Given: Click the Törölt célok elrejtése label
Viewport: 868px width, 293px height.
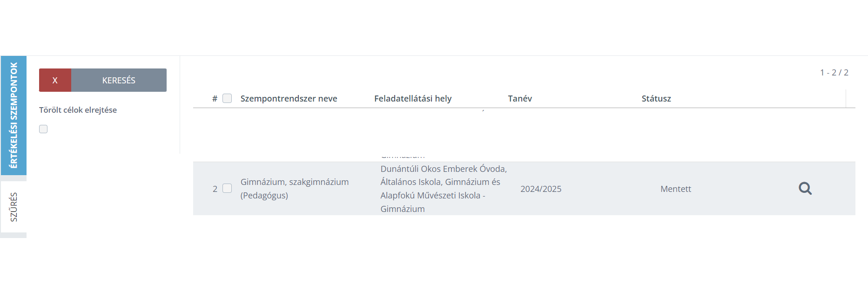Looking at the screenshot, I should click(78, 110).
